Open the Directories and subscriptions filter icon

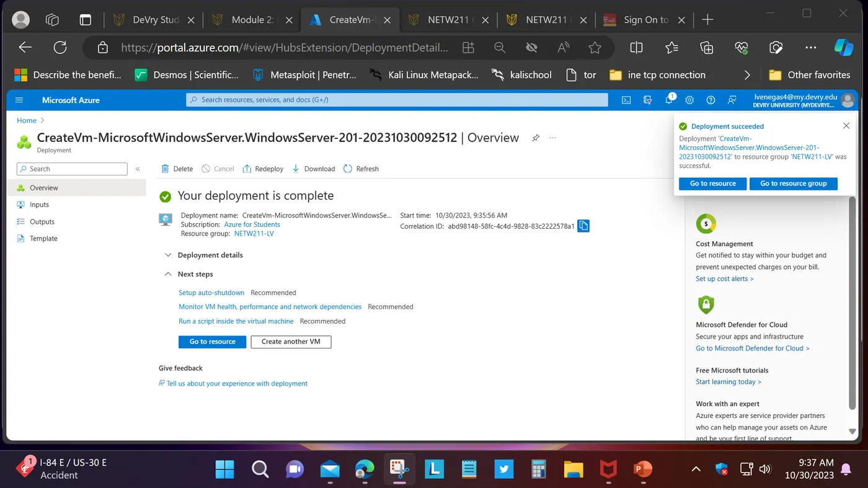click(x=648, y=100)
